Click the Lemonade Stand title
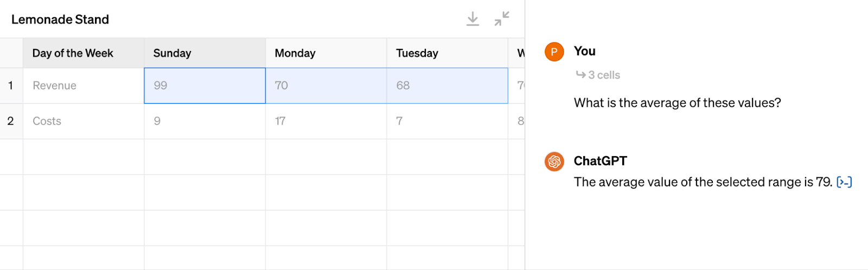 [x=60, y=20]
